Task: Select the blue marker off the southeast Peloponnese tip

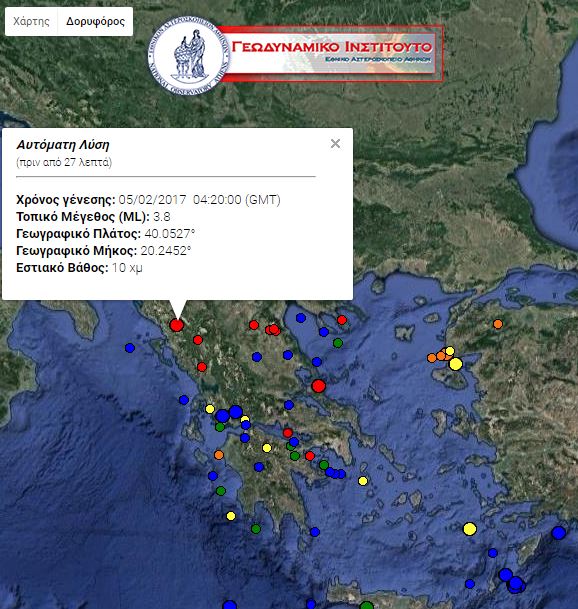Action: [315, 532]
